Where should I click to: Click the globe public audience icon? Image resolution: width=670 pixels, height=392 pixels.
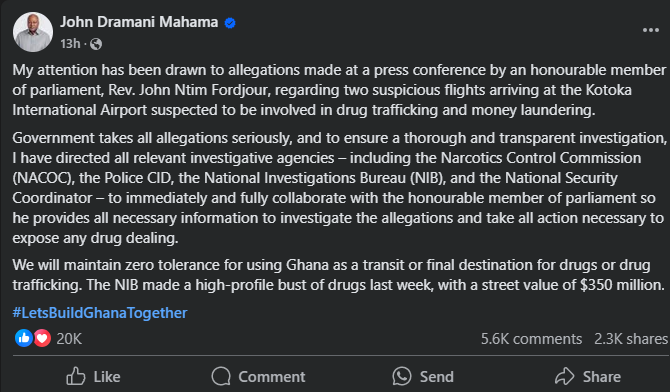click(x=96, y=44)
